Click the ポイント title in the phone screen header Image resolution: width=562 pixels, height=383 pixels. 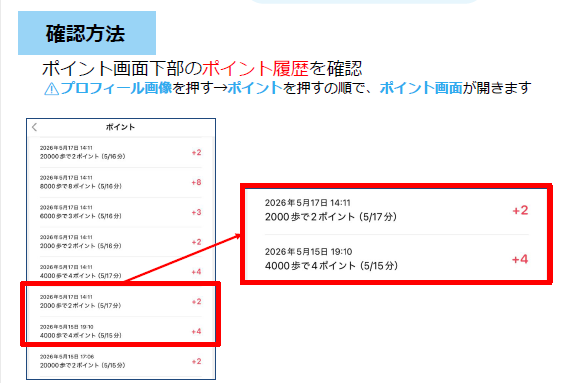pos(120,127)
